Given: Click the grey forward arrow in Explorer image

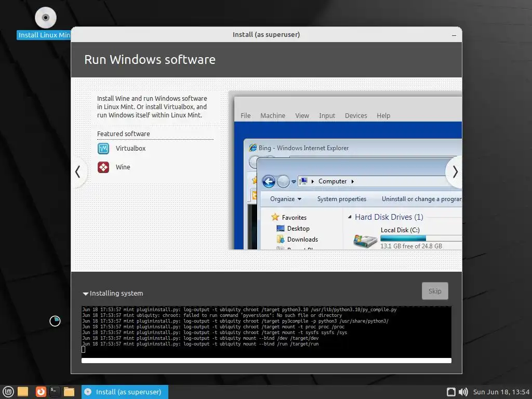Looking at the screenshot, I should [283, 181].
